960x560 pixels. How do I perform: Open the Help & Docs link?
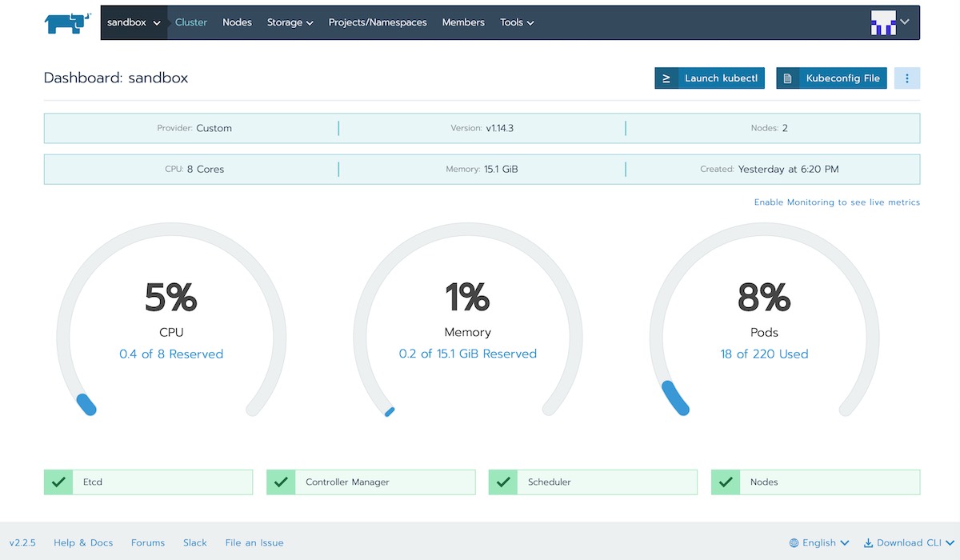(83, 542)
